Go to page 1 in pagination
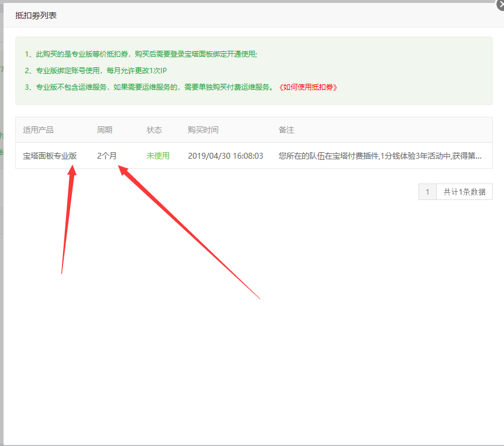 (x=427, y=192)
